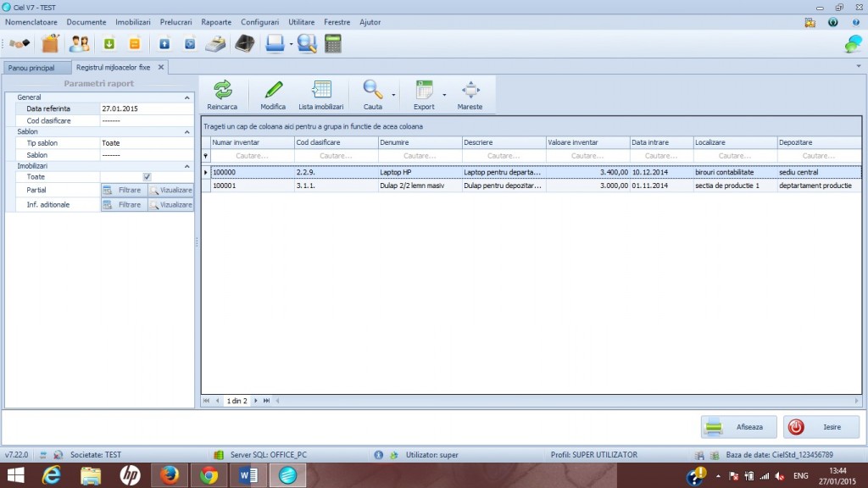868x488 pixels.
Task: Click Filtrare in the Partial row
Action: (x=124, y=190)
